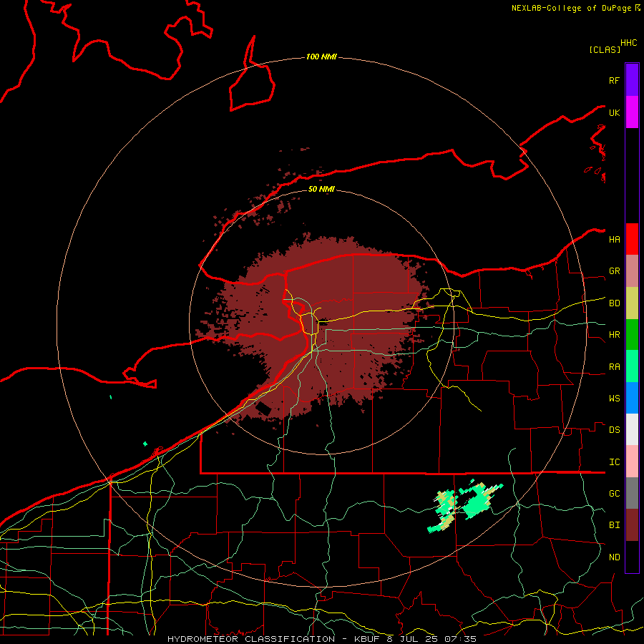
Task: Click the HA red legend swatch
Action: (x=632, y=239)
